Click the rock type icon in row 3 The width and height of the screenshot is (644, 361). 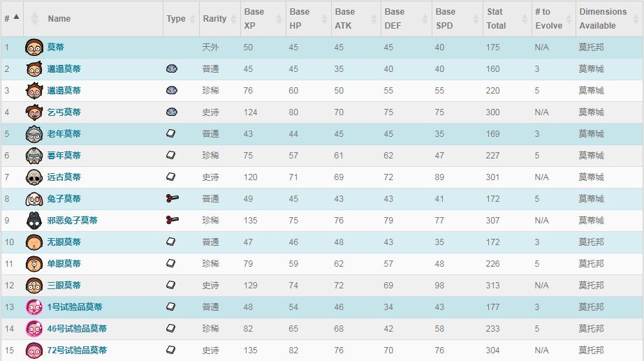click(172, 90)
